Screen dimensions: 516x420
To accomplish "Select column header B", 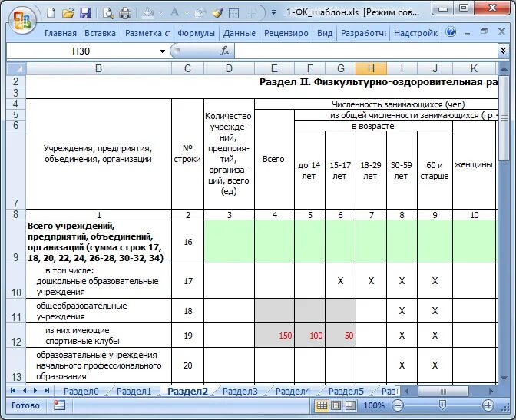I will 98,68.
